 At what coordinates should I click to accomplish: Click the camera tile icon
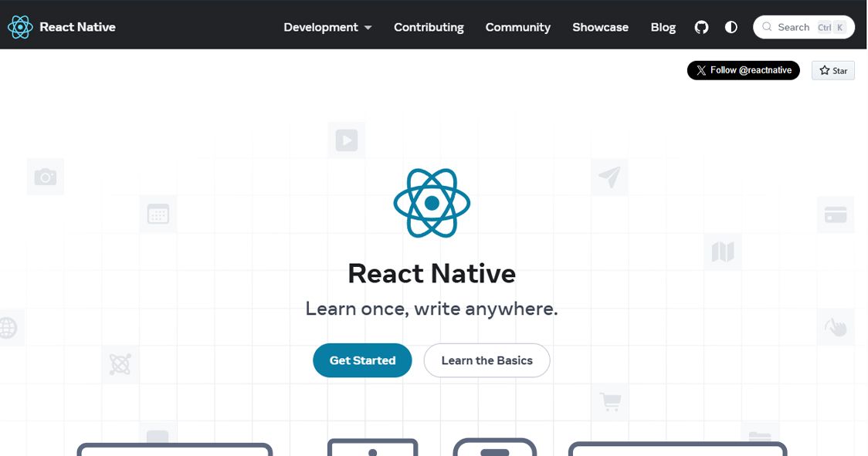(46, 177)
